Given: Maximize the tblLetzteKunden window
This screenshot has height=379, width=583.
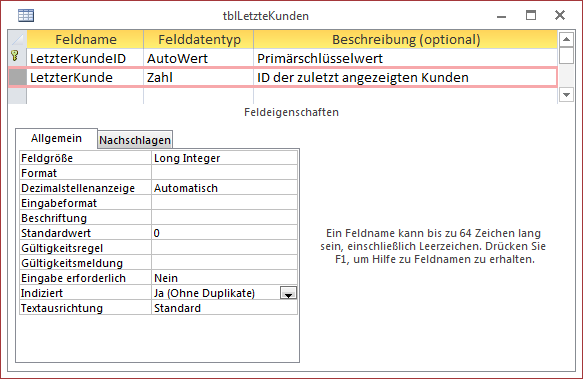Looking at the screenshot, I should pos(531,15).
